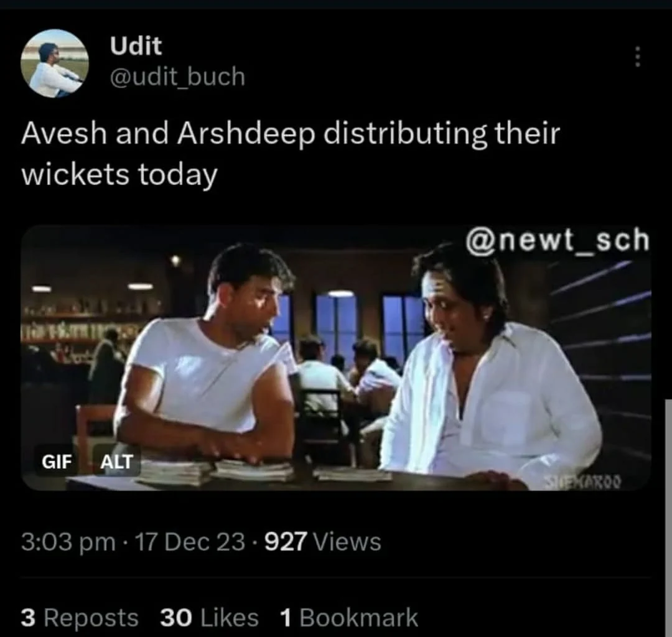Open the 30 Likes list
672x637 pixels.
[210, 617]
